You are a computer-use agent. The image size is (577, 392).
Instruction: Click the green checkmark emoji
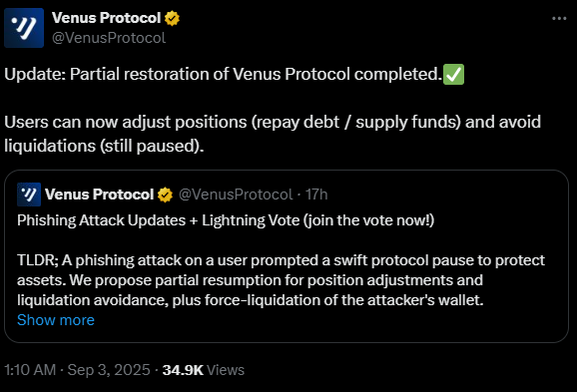tap(453, 74)
